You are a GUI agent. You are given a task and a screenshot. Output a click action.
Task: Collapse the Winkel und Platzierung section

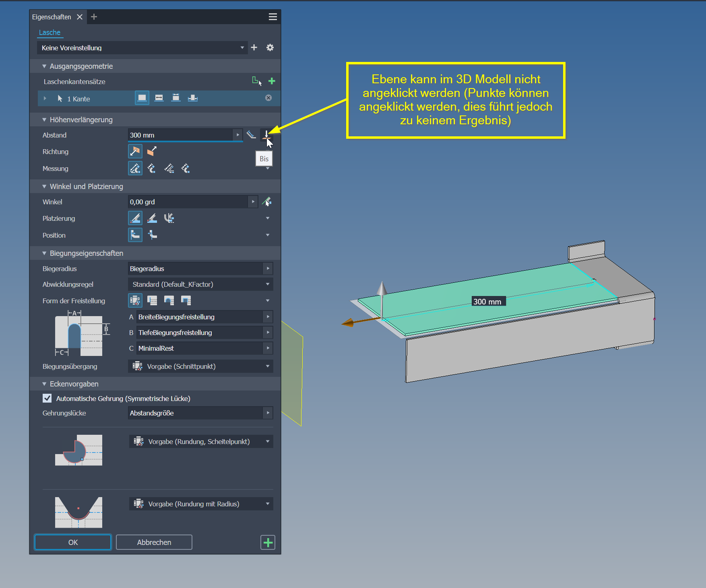[44, 187]
